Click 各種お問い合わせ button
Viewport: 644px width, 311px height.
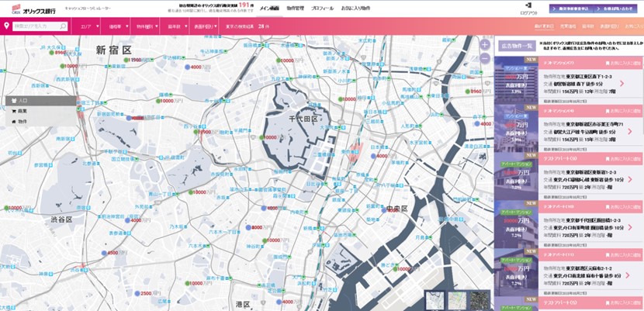click(x=614, y=9)
